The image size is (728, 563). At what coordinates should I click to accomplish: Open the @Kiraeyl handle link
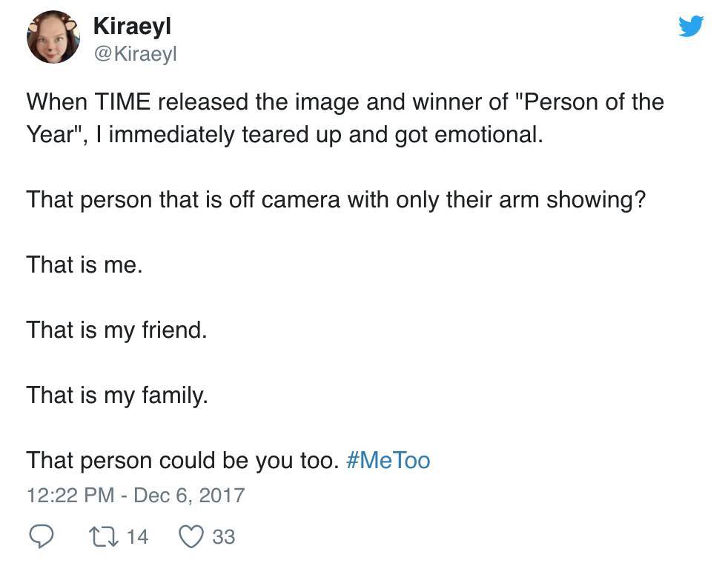pos(135,53)
